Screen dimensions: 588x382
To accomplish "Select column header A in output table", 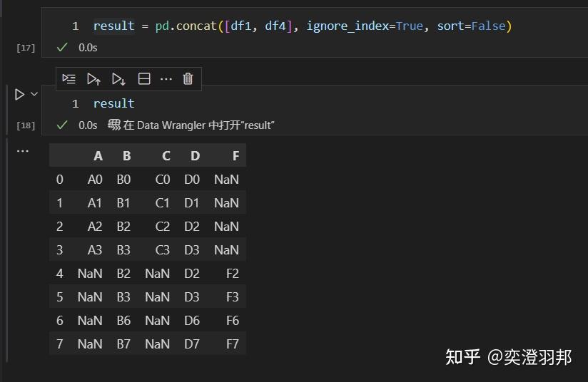I will 98,156.
